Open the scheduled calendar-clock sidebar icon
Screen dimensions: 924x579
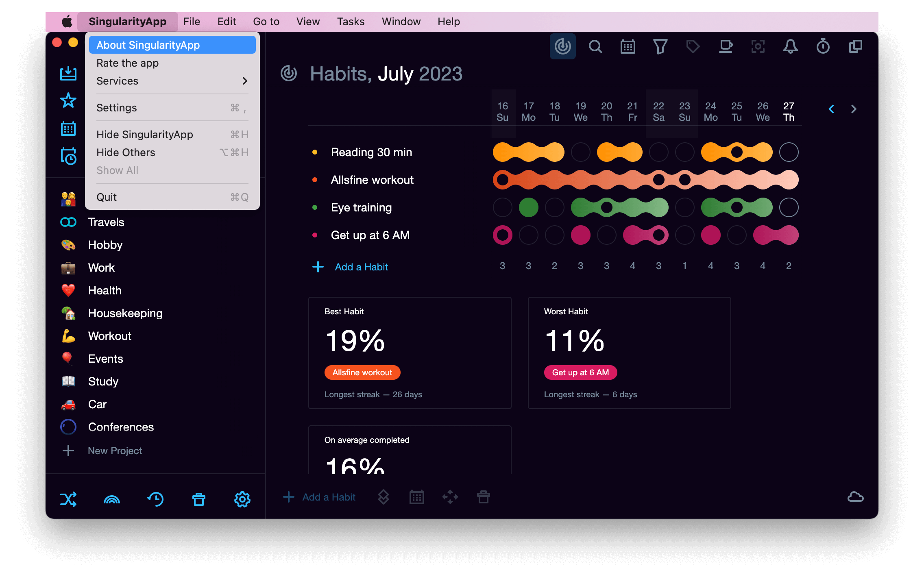click(x=68, y=156)
